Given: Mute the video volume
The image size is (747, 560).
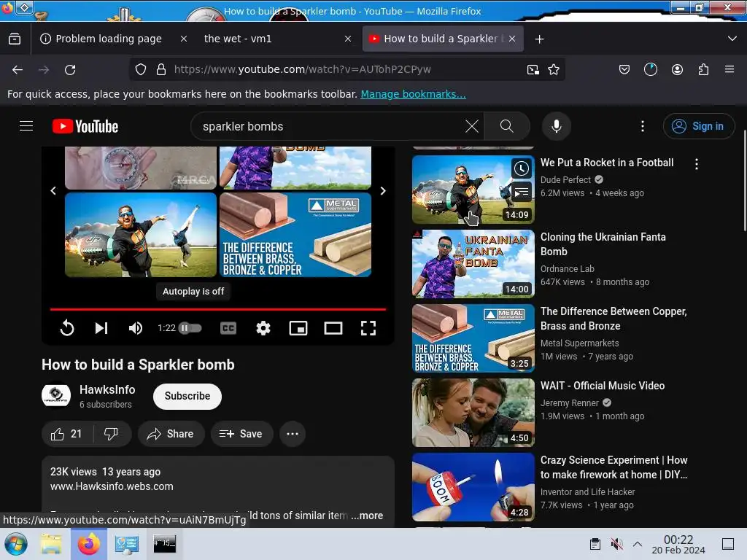Looking at the screenshot, I should [135, 328].
